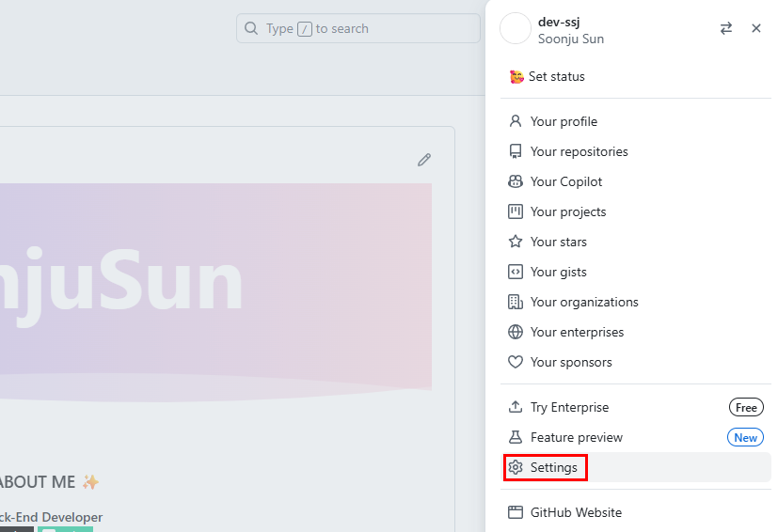Click the browser icon beside GitHub Website
The image size is (778, 532).
click(x=516, y=512)
